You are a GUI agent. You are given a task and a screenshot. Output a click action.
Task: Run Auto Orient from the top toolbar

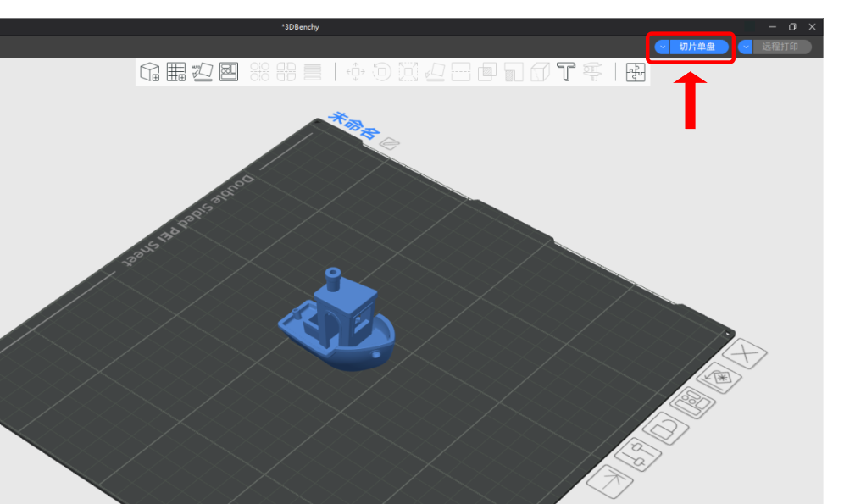point(203,71)
